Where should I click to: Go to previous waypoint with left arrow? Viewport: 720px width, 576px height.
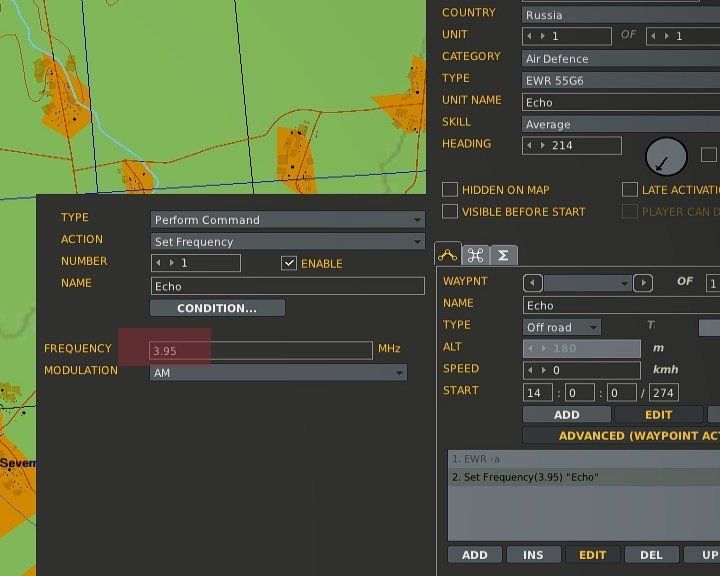(534, 283)
